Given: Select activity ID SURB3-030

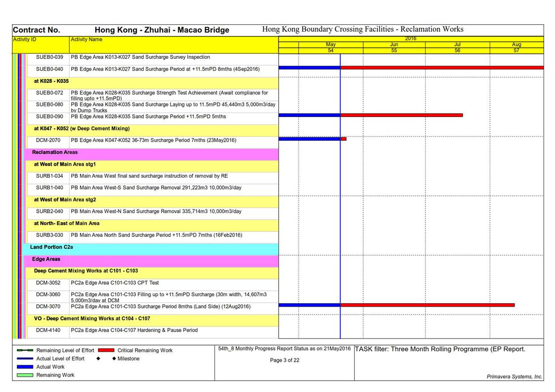Looking at the screenshot, I should 49,235.
